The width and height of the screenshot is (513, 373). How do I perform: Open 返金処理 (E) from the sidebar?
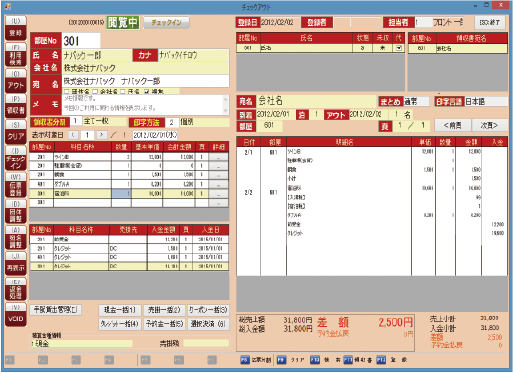click(x=16, y=289)
